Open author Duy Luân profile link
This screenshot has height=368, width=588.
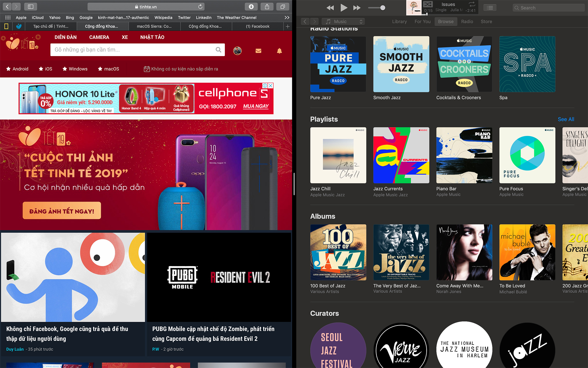tap(15, 349)
